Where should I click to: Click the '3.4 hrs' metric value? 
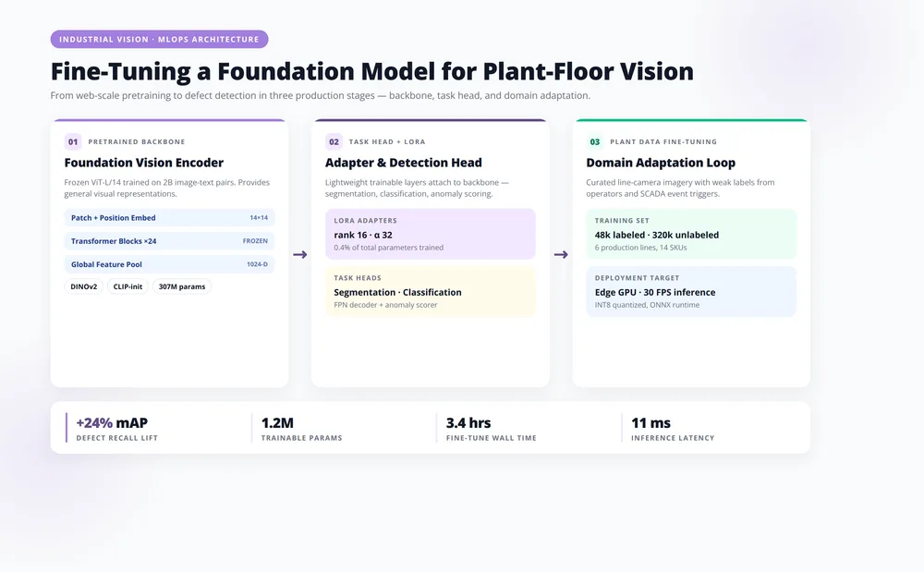click(468, 423)
